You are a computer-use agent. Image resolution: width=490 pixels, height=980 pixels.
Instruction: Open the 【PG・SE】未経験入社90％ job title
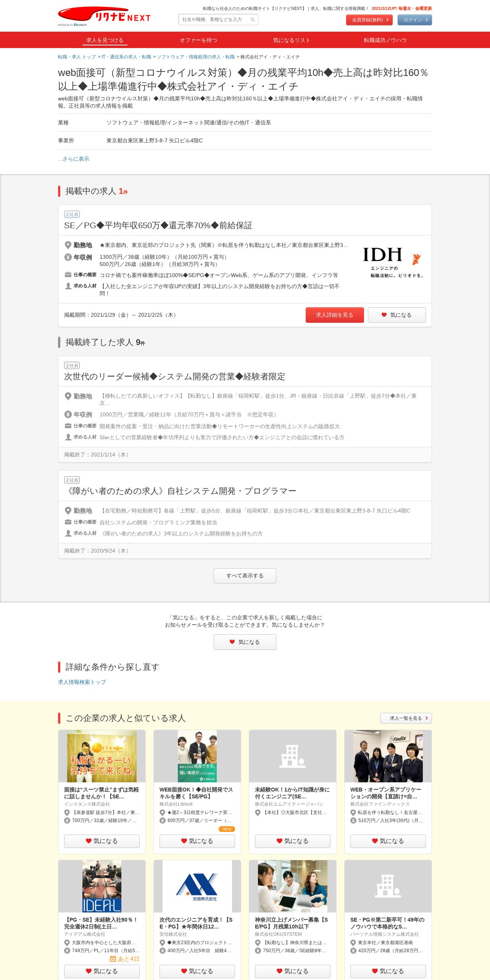pos(101,923)
